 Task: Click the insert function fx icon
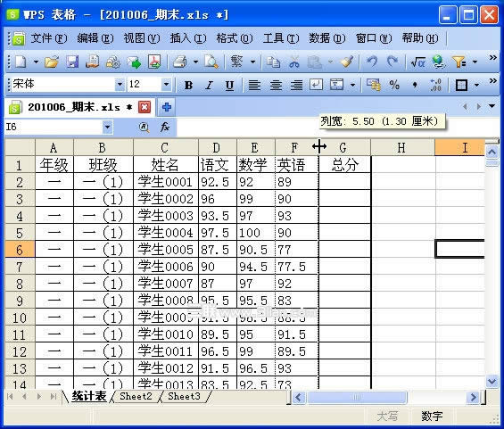click(165, 127)
